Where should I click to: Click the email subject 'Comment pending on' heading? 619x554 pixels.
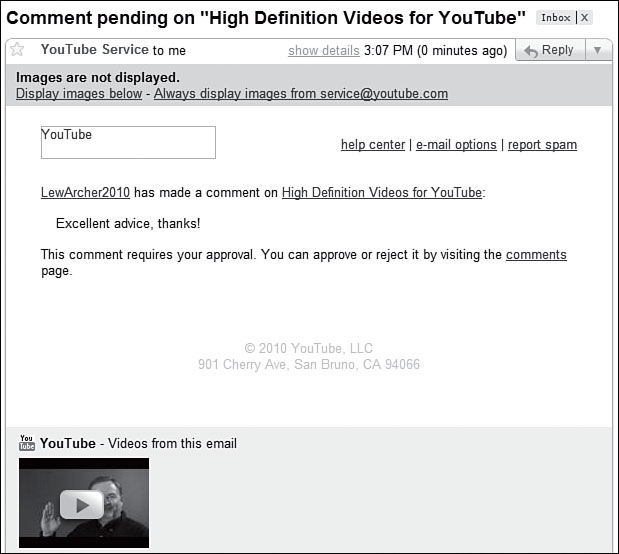pos(266,18)
